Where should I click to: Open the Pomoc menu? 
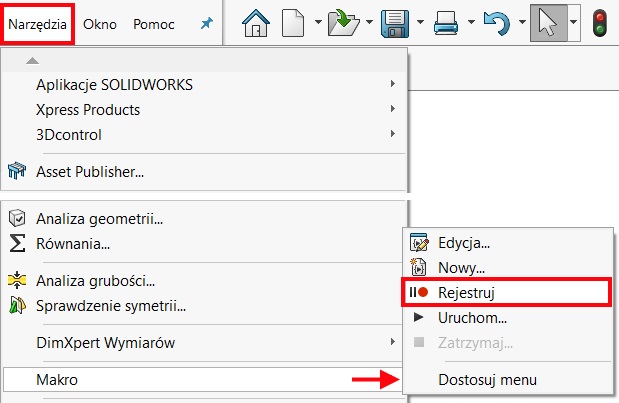click(154, 24)
